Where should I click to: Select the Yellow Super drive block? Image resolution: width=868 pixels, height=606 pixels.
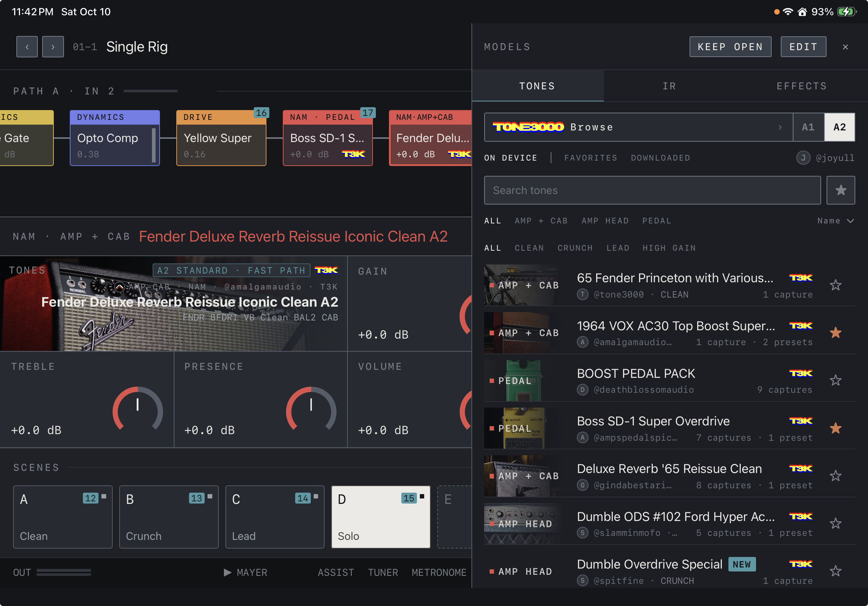tap(221, 138)
